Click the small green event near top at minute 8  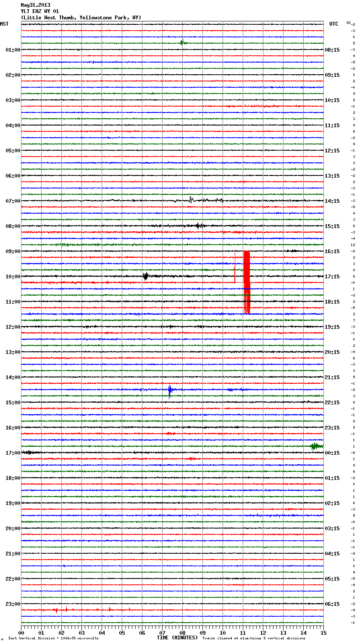pyautogui.click(x=182, y=42)
